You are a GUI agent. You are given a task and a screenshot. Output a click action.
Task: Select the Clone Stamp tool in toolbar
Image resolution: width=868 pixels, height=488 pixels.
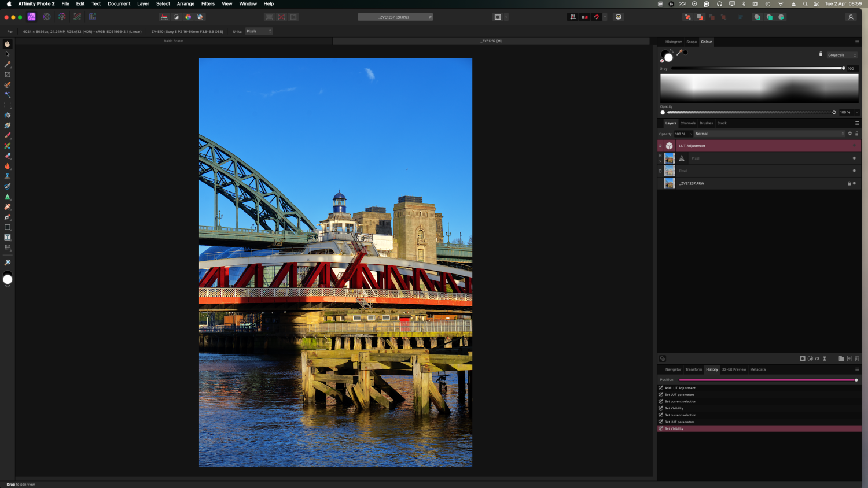coord(8,176)
